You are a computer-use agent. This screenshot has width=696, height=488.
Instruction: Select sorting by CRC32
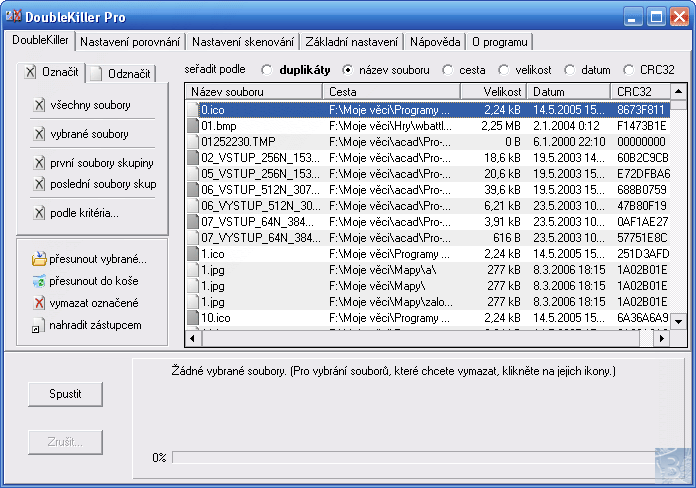[628, 70]
